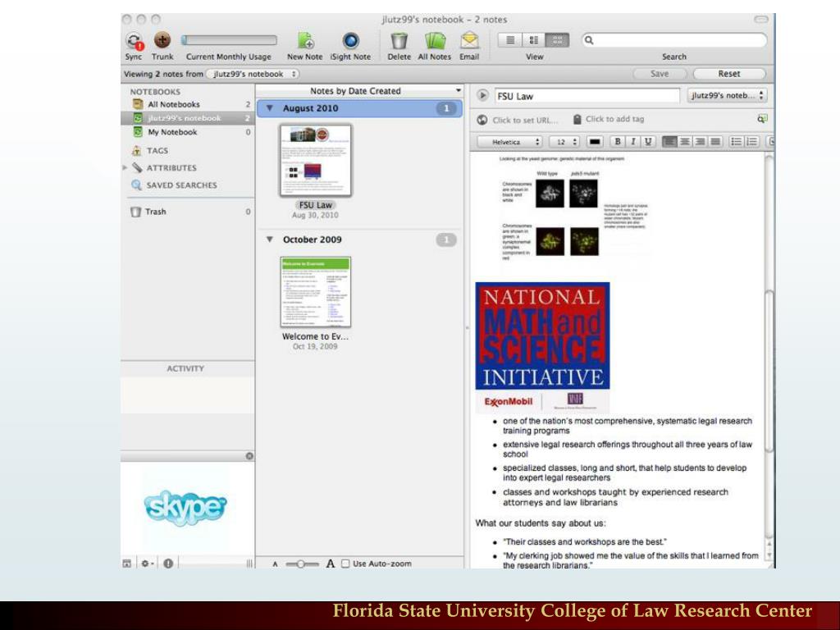Click the Sync icon in toolbar
Screen dimensions: 840x630
[x=134, y=41]
